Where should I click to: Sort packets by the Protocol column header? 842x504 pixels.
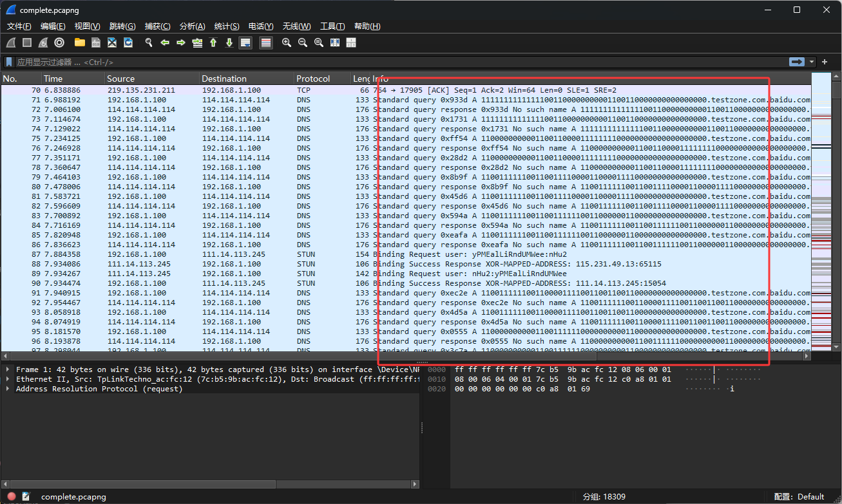pos(323,79)
